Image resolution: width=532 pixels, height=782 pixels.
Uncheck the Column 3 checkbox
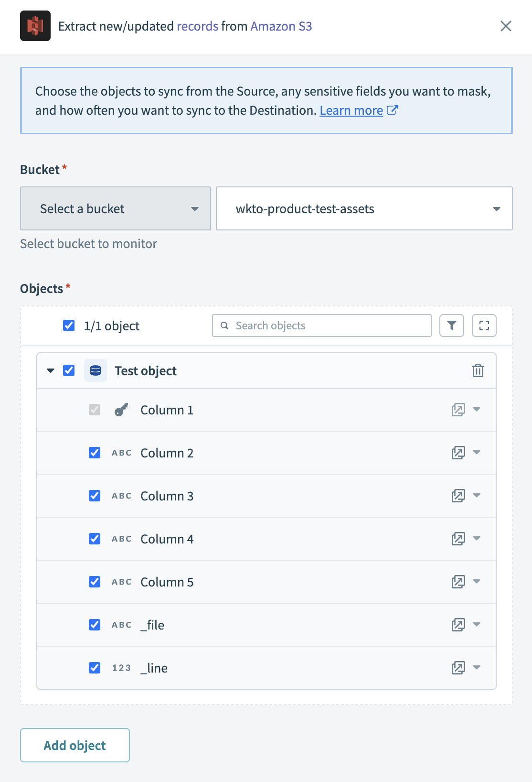click(95, 496)
